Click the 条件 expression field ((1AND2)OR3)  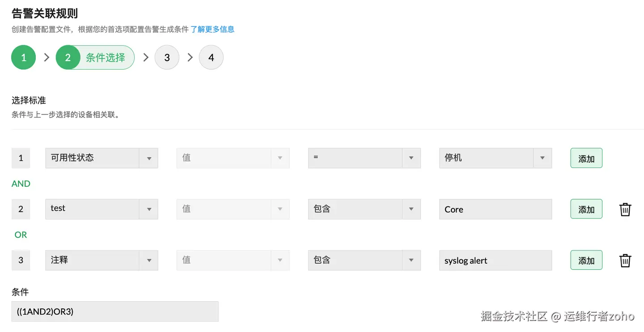click(115, 311)
